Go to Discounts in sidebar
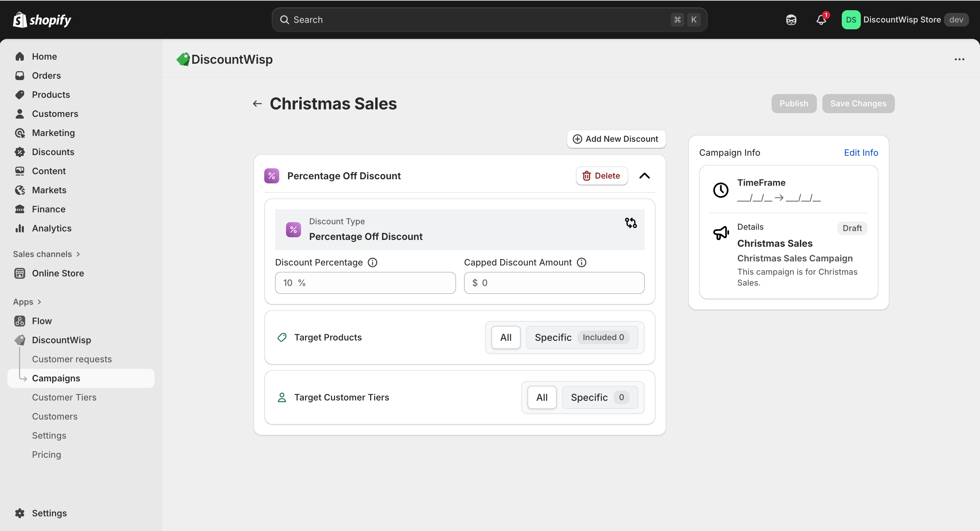The width and height of the screenshot is (980, 531). [x=53, y=152]
